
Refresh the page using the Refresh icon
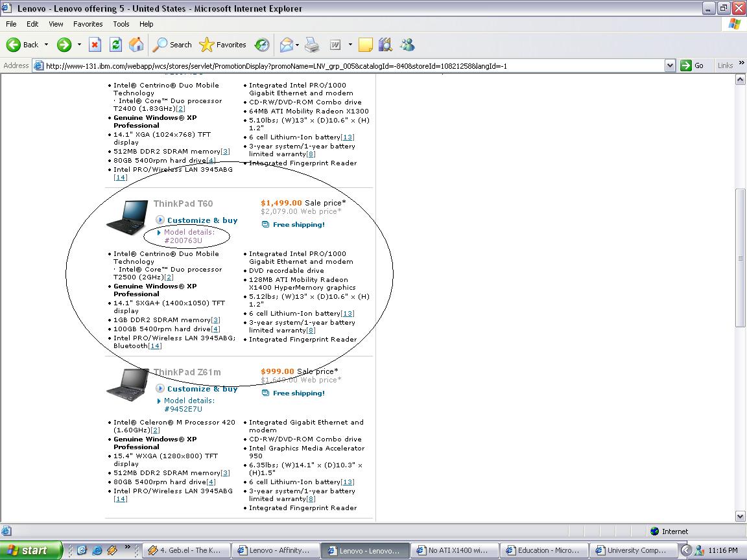click(115, 45)
